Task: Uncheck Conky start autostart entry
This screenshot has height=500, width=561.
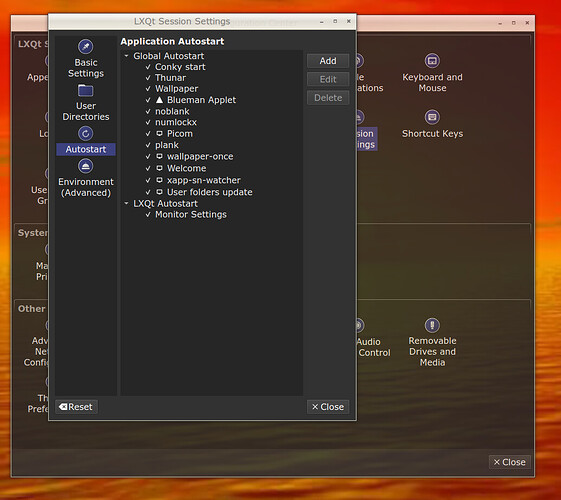Action: click(148, 67)
